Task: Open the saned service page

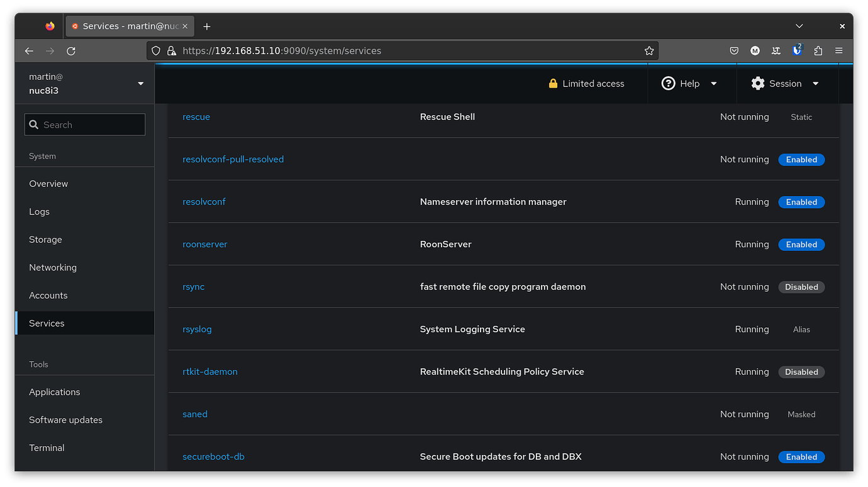Action: (195, 414)
